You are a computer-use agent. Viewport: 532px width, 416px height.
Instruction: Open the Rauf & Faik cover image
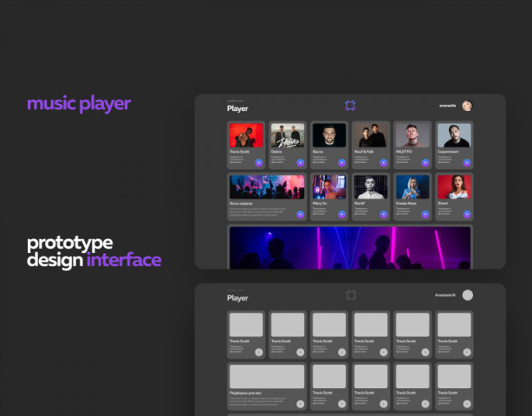[x=371, y=135]
